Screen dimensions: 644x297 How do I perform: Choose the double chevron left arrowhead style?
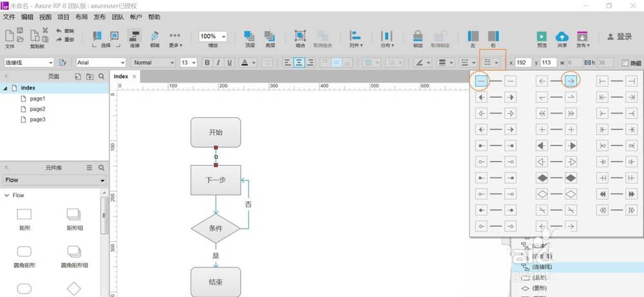click(x=542, y=113)
